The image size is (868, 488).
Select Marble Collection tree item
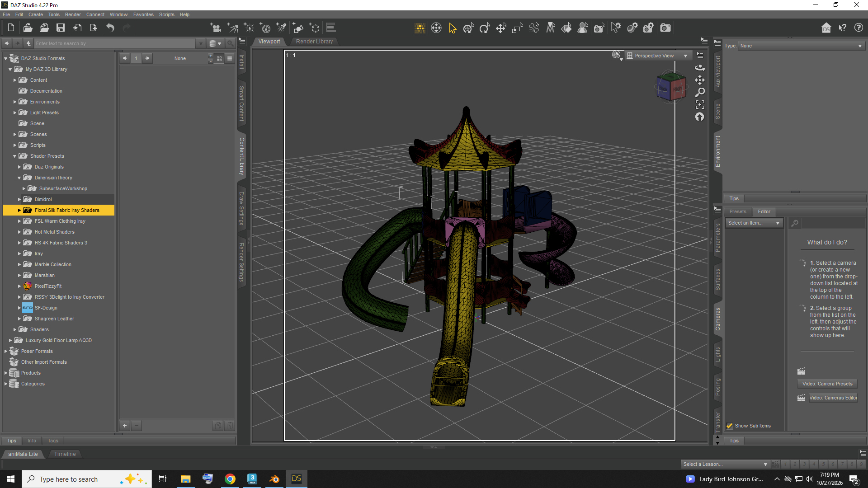coord(53,264)
